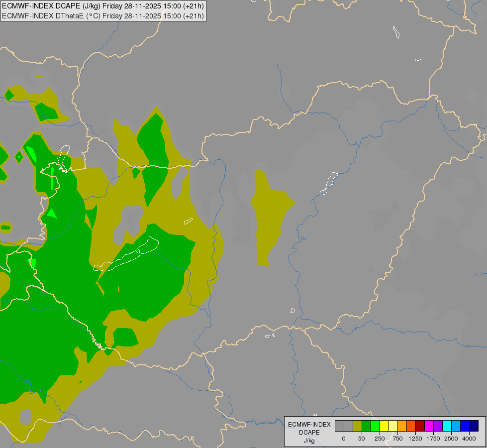Image resolution: width=487 pixels, height=448 pixels.
Task: Click the legend parameter name DCAPE
Action: (309, 433)
